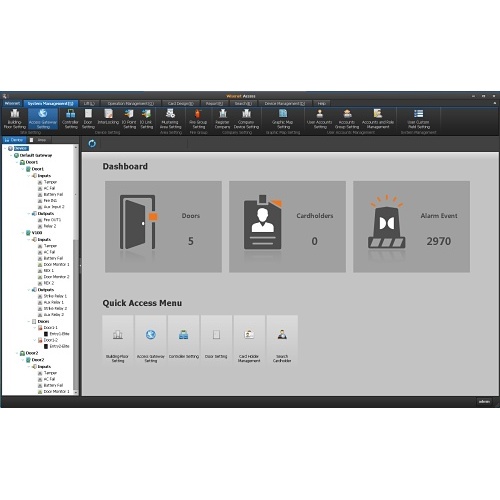500x500 pixels.
Task: Click the Alarm Event dashboard tile
Action: [411, 227]
